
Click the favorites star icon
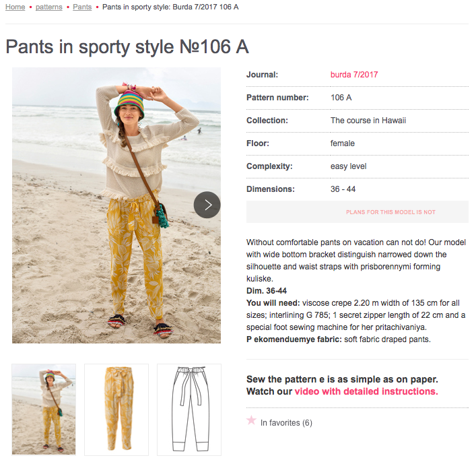[x=252, y=420]
